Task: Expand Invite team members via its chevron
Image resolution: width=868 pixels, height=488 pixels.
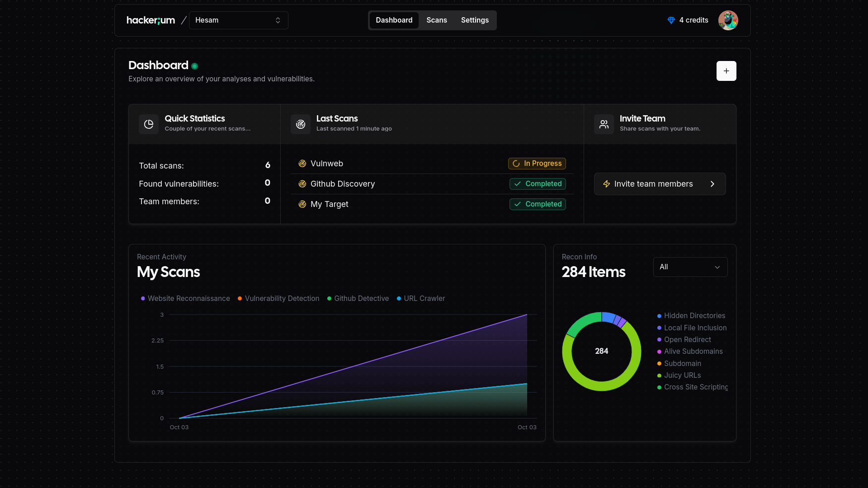Action: pos(712,184)
